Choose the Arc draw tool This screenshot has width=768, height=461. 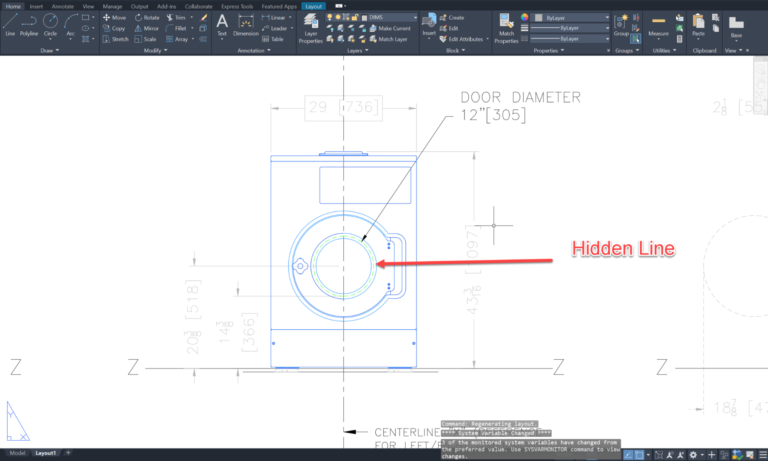tap(71, 24)
